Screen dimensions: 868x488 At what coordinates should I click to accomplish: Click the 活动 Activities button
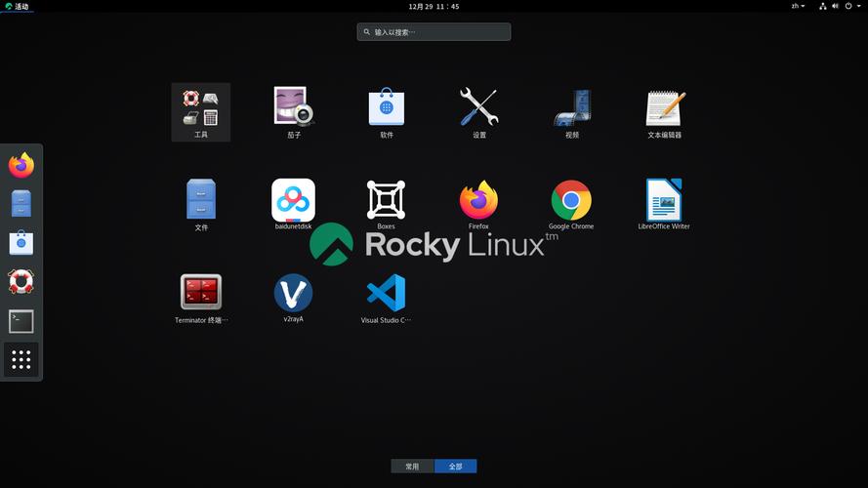(17, 6)
